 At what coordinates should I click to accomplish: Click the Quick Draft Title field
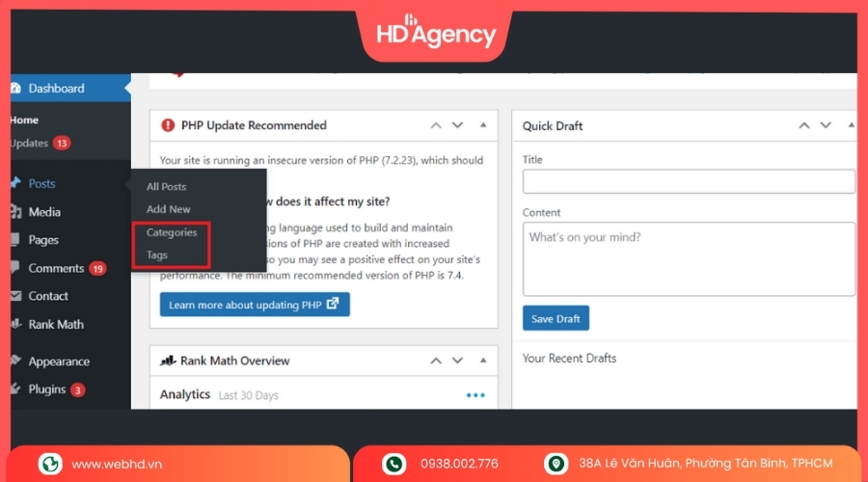pos(689,182)
